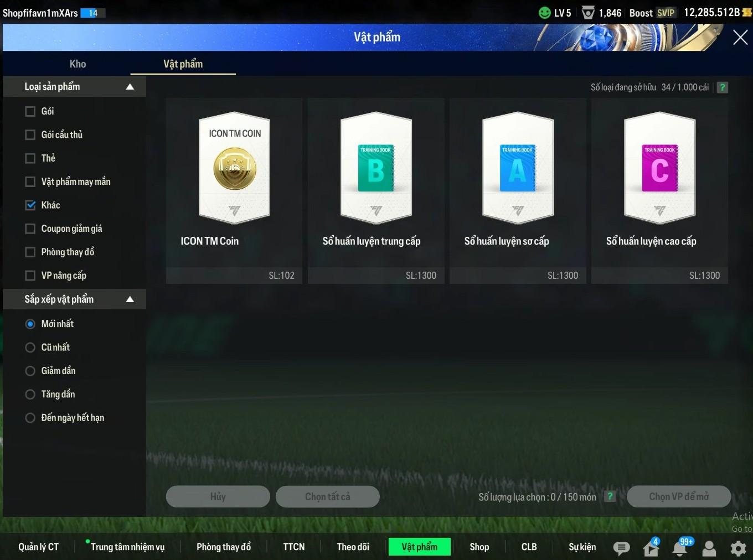Collapse the Loại sản phẩm section
The width and height of the screenshot is (753, 560).
(x=130, y=87)
